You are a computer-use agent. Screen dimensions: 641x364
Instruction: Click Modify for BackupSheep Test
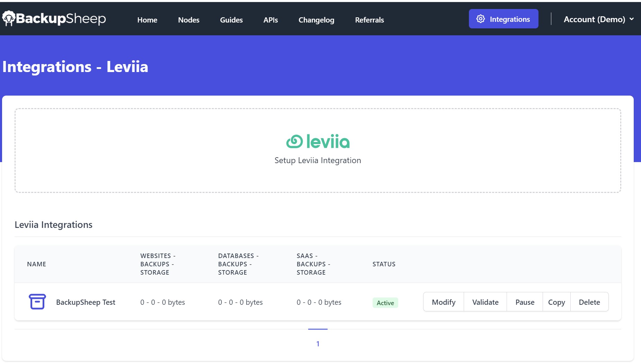444,302
